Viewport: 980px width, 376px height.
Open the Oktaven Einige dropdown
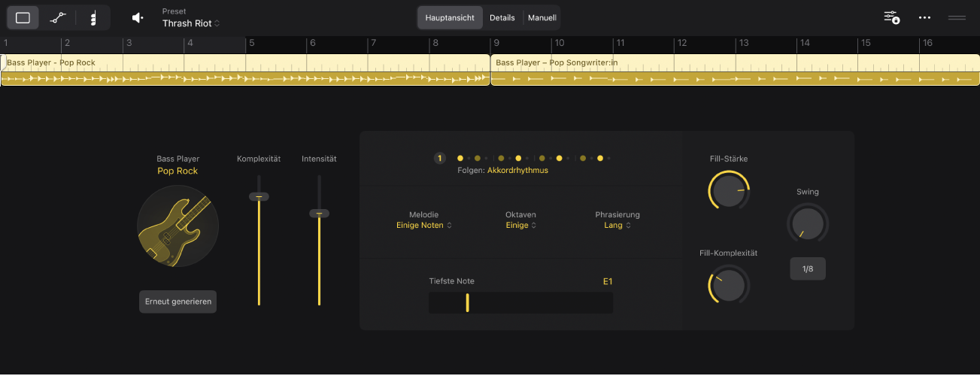(521, 226)
